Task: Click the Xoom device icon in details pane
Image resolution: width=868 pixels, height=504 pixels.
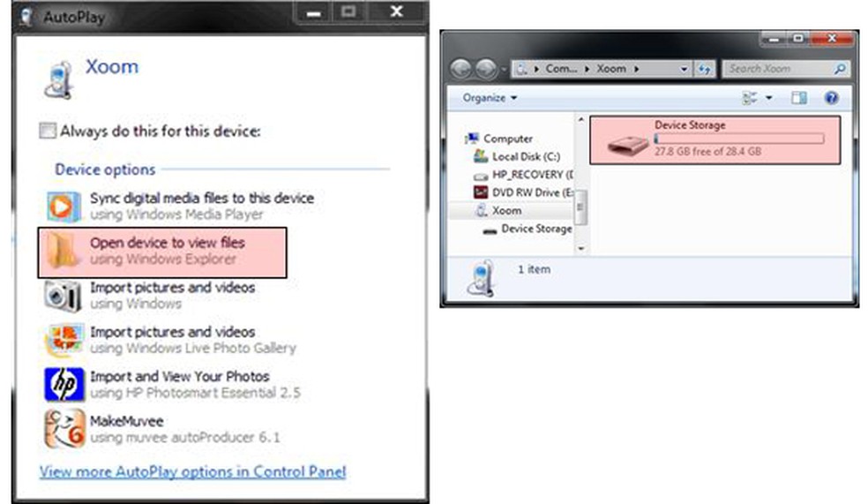Action: pyautogui.click(x=481, y=279)
